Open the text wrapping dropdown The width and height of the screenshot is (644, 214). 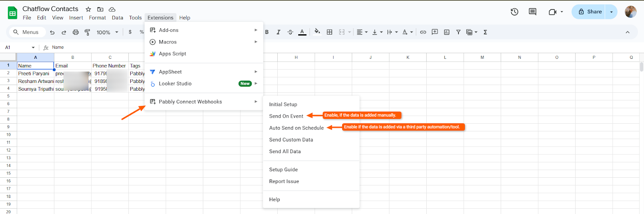coord(392,32)
